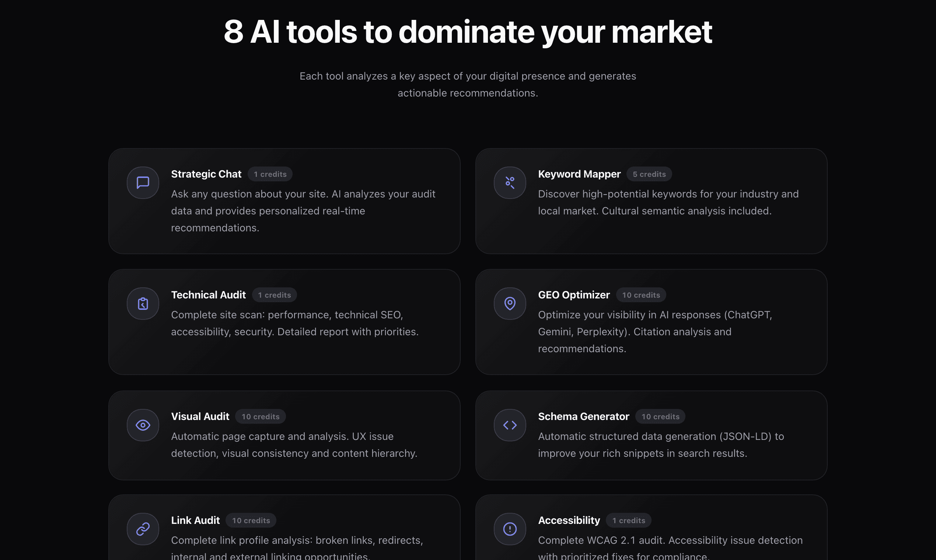Click the Schema Generator code brackets icon
The height and width of the screenshot is (560, 936).
tap(510, 425)
